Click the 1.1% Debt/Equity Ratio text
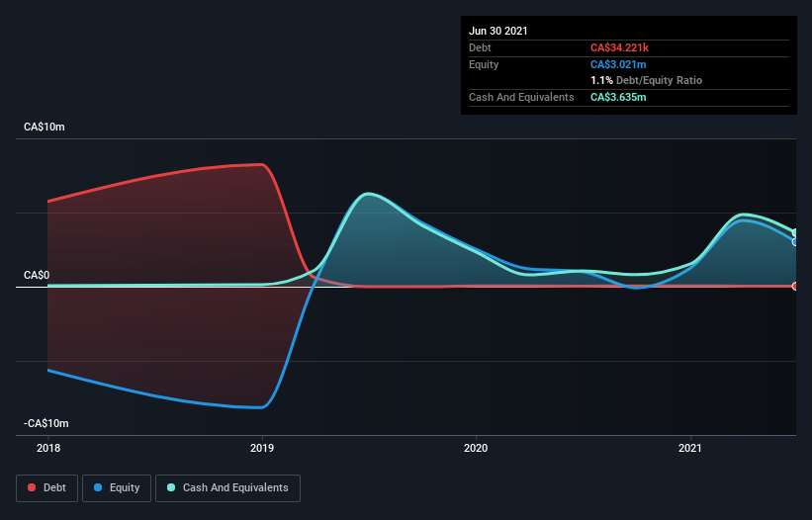 point(646,80)
